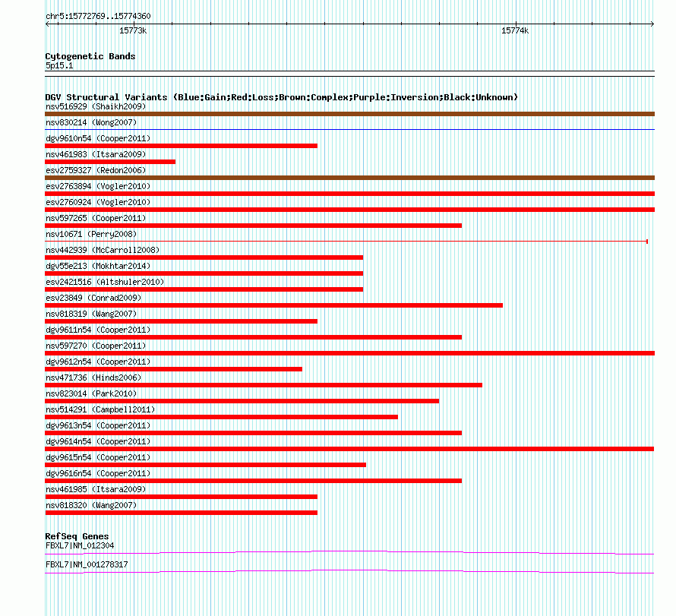Open dgv55e213 (Mokhtar2014) variant label
Image resolution: width=676 pixels, height=616 pixels.
click(x=98, y=266)
